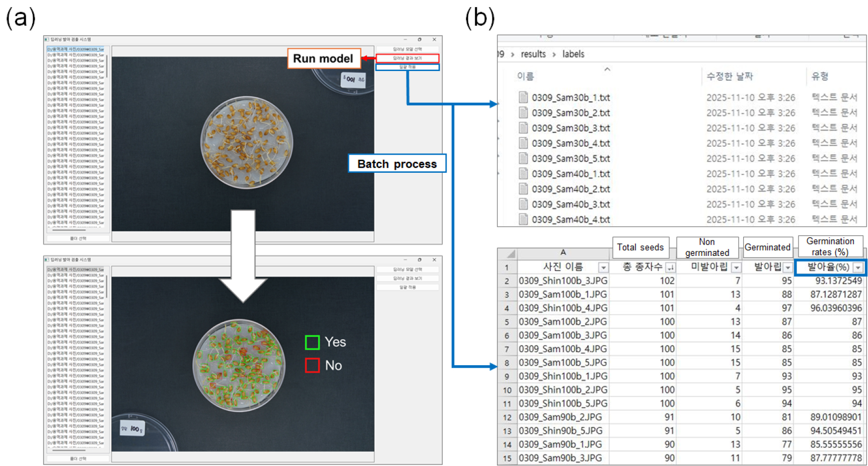Click the spreadsheet select-all corner triangle

pos(510,253)
